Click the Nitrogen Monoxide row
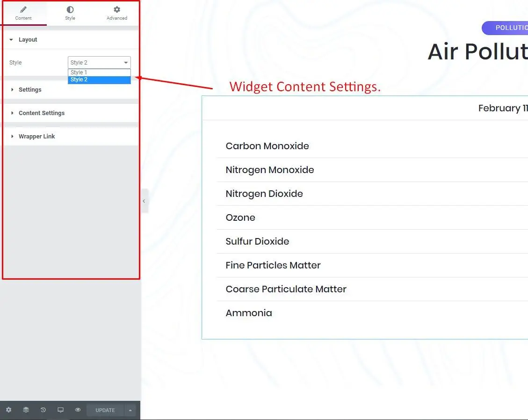Viewport: 528px width, 420px height. click(372, 170)
